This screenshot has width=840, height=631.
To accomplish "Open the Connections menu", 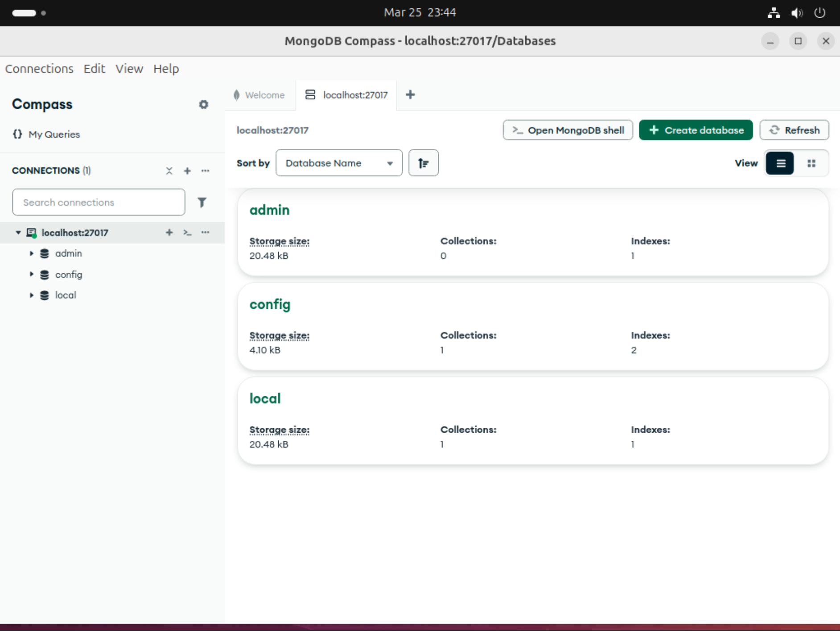I will (39, 69).
